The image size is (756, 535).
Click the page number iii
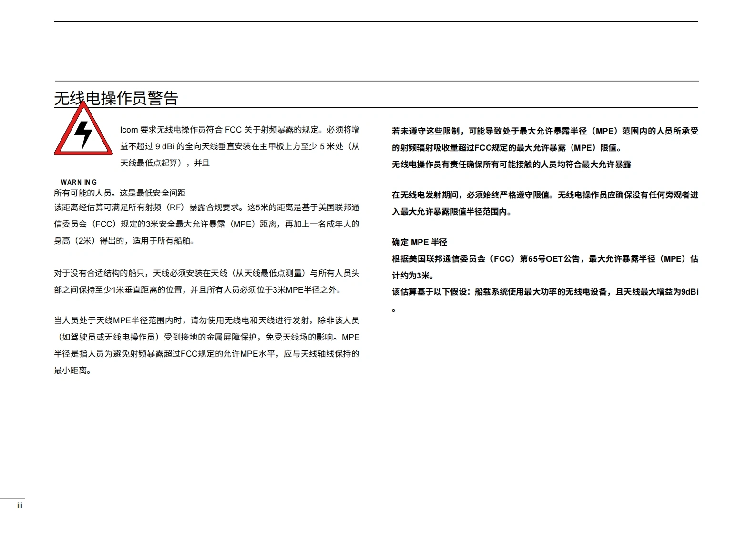click(20, 506)
